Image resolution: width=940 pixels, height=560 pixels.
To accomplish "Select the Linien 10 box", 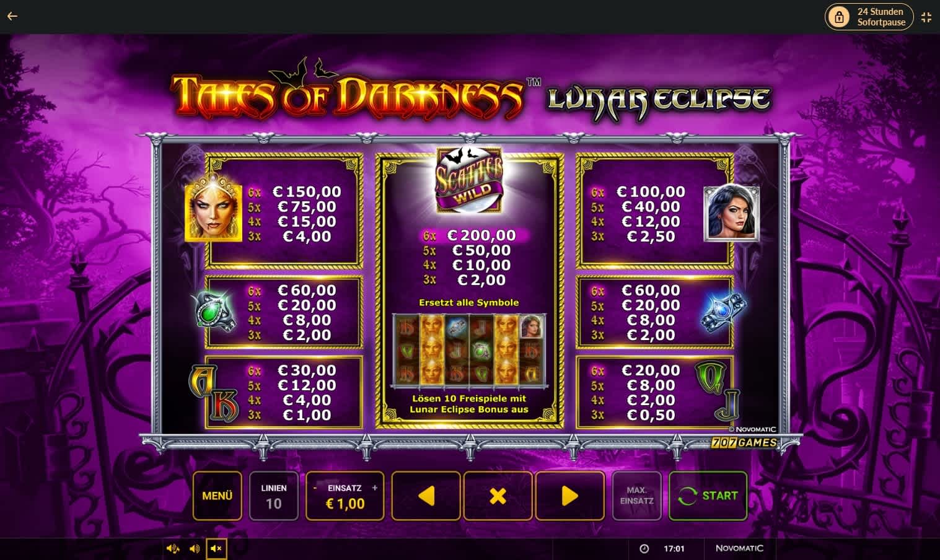I will tap(274, 496).
